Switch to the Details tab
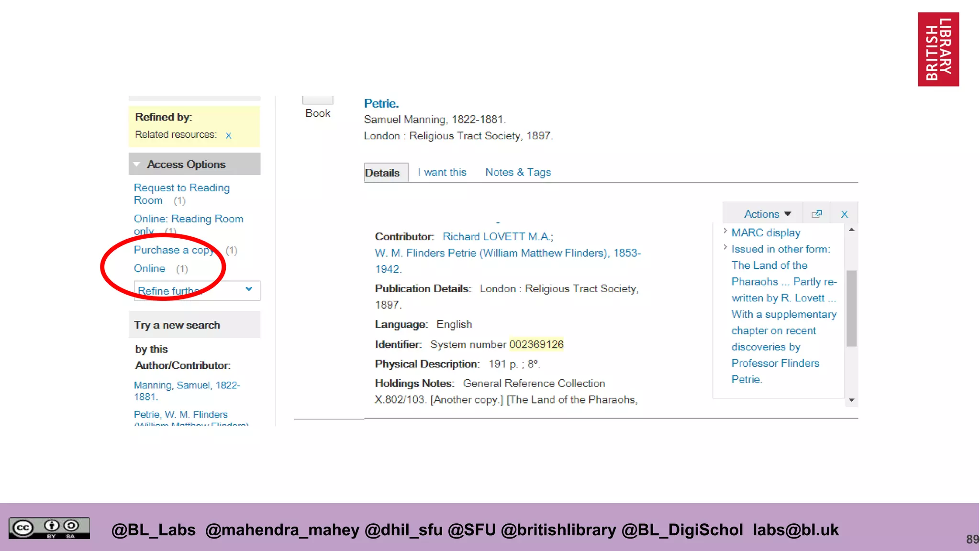The image size is (980, 551). pos(386,173)
